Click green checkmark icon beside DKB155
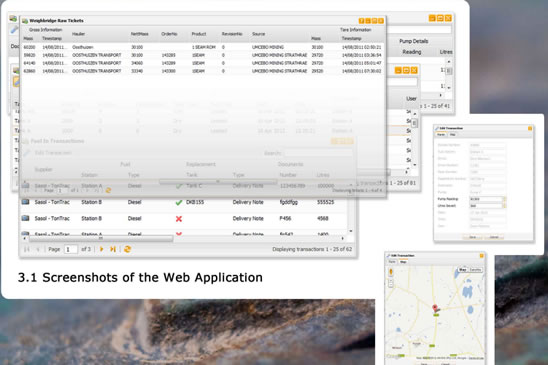548x365 pixels. coord(179,202)
